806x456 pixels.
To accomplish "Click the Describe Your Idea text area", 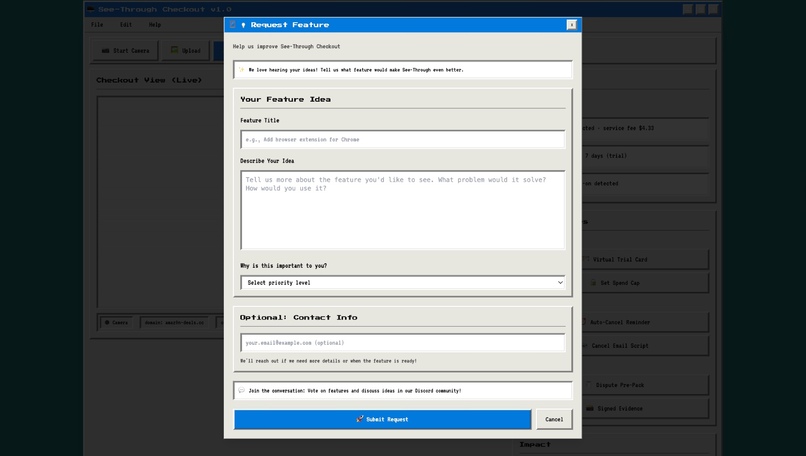I will coord(402,210).
